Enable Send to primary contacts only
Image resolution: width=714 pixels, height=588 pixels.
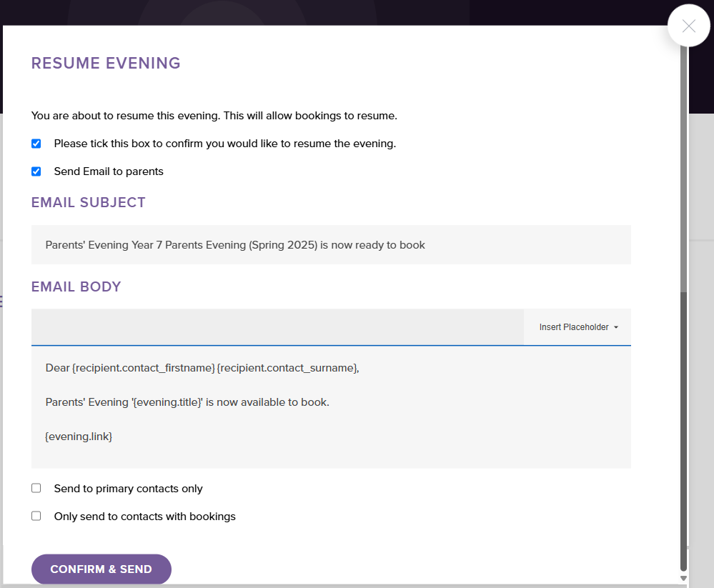(x=36, y=487)
